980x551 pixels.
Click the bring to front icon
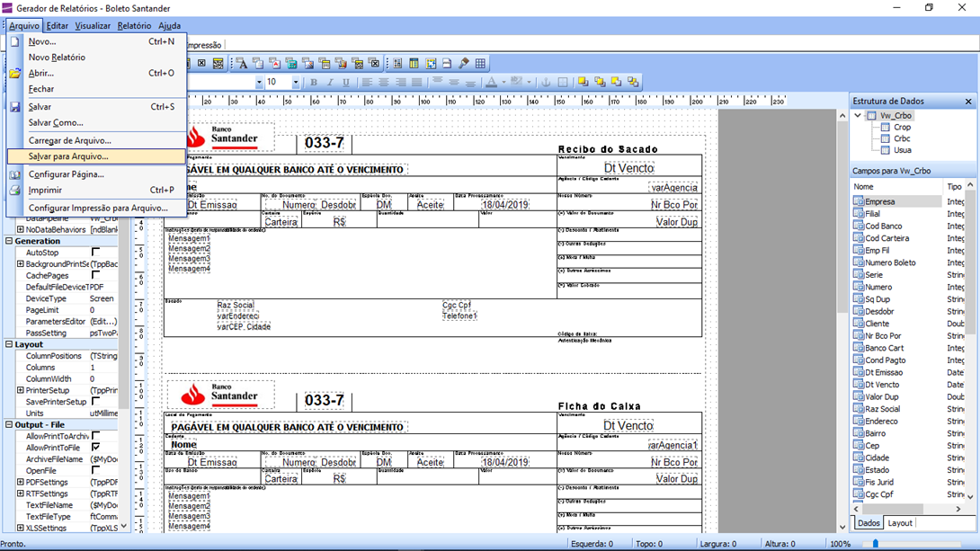tap(584, 83)
